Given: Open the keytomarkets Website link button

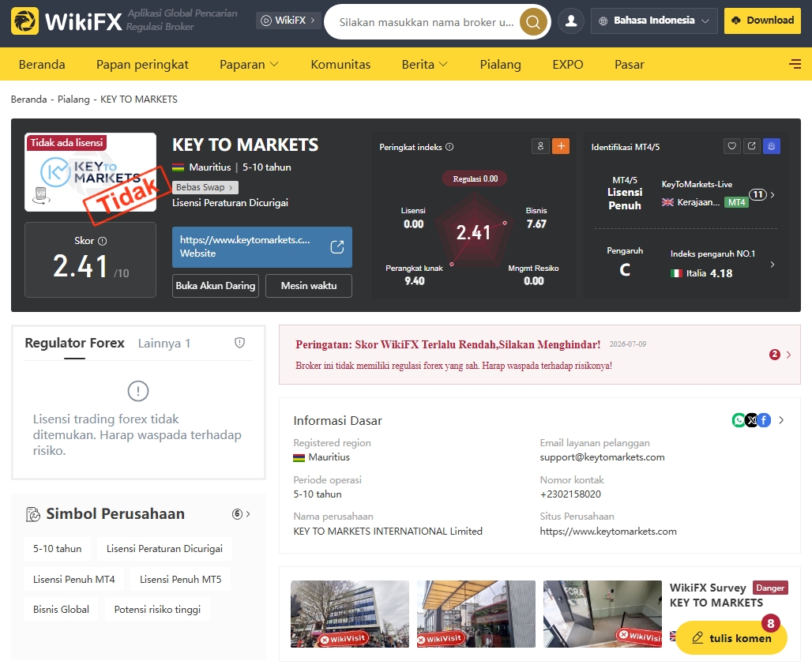Looking at the screenshot, I should pyautogui.click(x=262, y=247).
